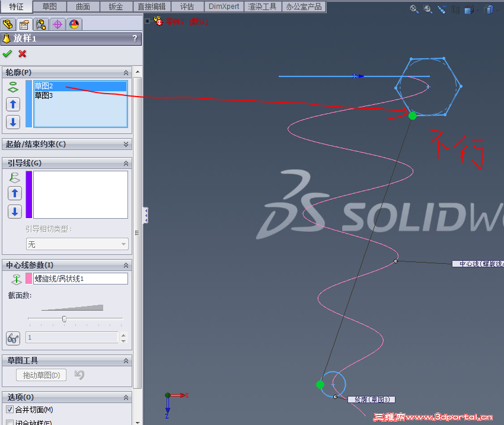Collapse the 草图工具 section
Viewport: 504px width, 425px height.
coord(126,361)
